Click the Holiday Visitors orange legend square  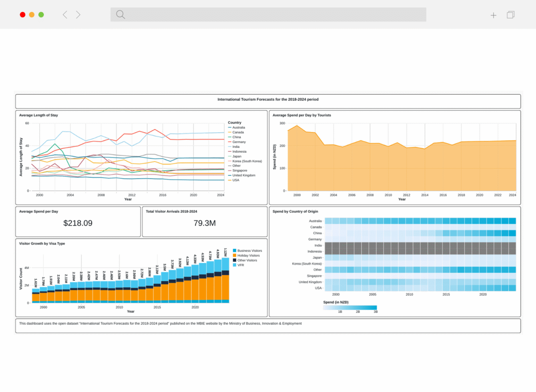234,255
